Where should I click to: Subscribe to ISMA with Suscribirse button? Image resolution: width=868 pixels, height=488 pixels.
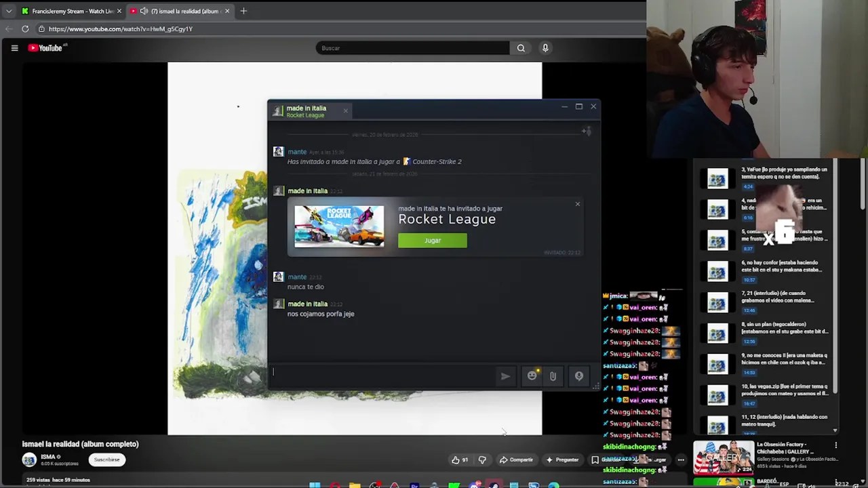pyautogui.click(x=106, y=460)
